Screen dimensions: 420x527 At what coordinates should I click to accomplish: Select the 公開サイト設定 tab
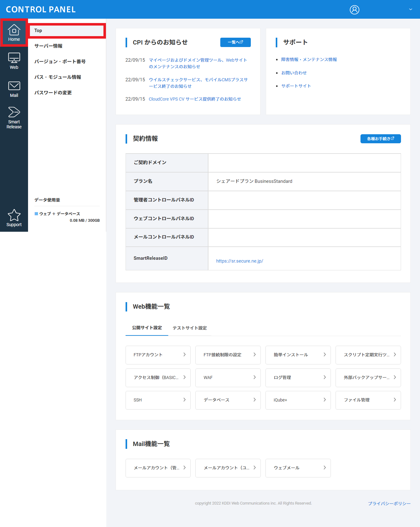click(x=147, y=328)
